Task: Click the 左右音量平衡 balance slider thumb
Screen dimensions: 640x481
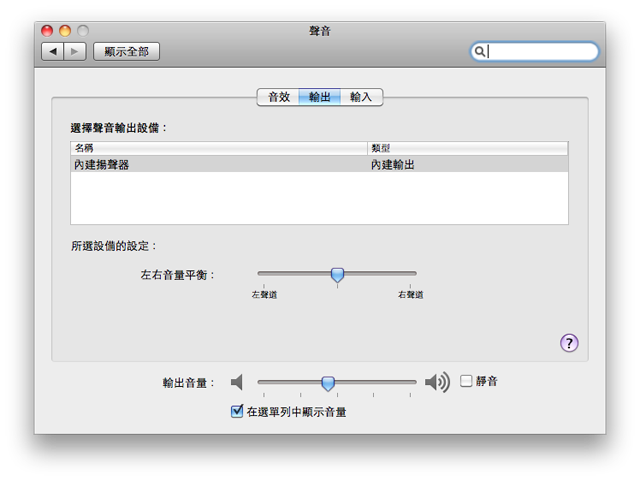Action: [x=337, y=275]
